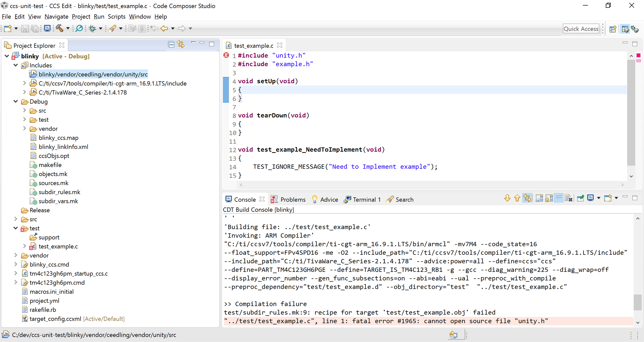
Task: Click the hammer Build icon in the toolbar
Action: 60,28
